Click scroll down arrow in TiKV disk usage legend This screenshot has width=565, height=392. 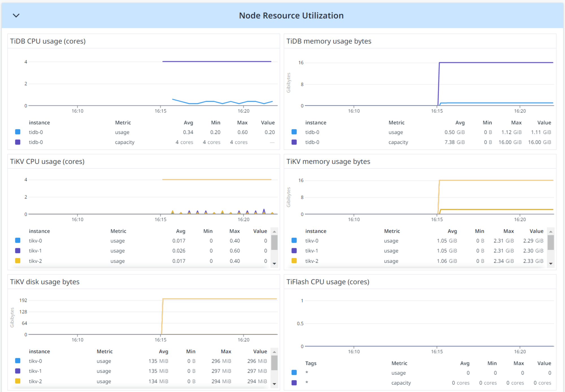pos(274,384)
